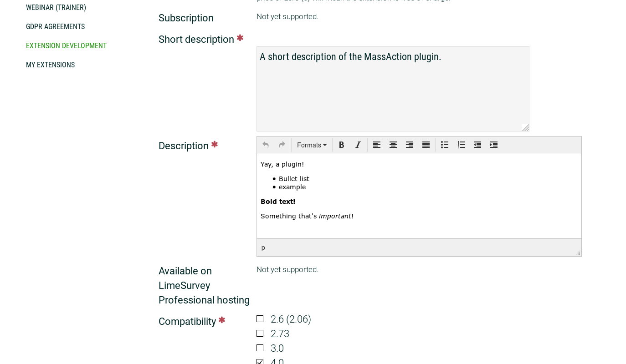Toggle bold formatting in description editor

coord(342,145)
